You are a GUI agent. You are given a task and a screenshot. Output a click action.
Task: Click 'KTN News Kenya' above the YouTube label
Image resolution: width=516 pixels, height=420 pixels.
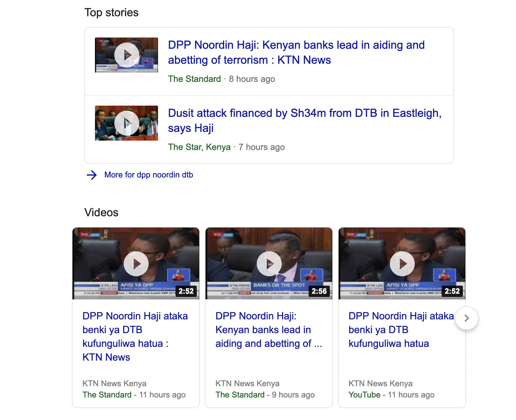click(380, 383)
